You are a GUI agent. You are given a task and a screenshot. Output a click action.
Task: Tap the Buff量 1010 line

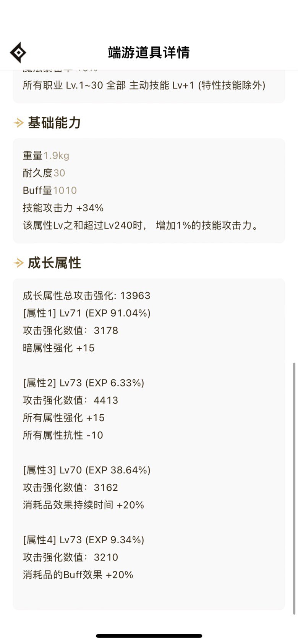tap(50, 190)
